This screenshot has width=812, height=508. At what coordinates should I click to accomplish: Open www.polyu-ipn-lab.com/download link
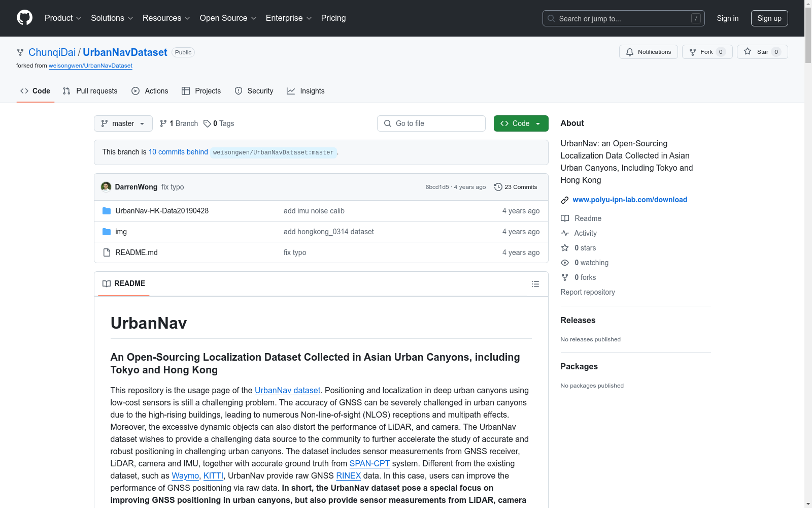click(630, 200)
